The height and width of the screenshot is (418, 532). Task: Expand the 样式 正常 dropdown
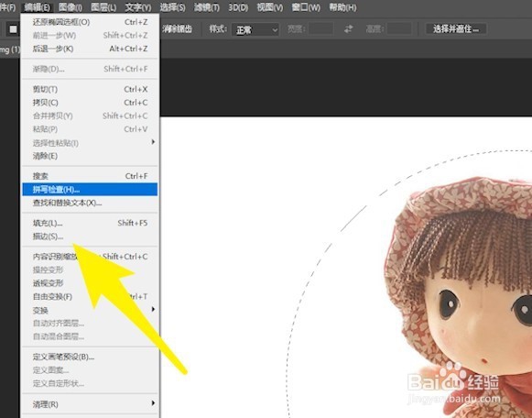(255, 30)
